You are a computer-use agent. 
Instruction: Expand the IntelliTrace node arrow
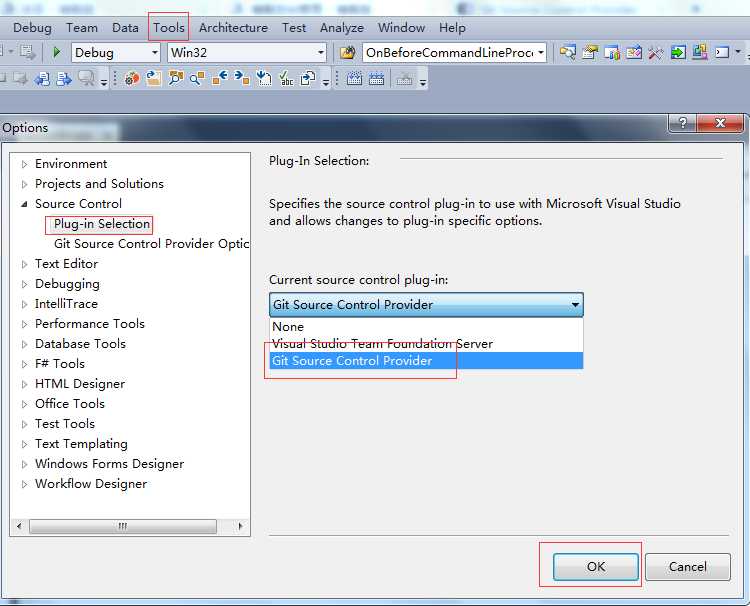pyautogui.click(x=24, y=304)
